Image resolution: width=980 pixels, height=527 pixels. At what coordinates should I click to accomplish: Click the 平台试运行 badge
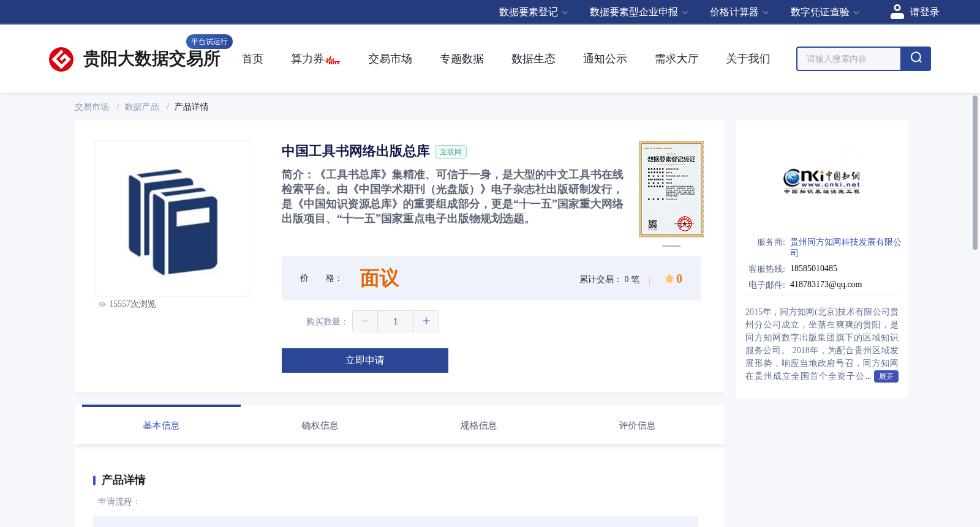pyautogui.click(x=209, y=42)
